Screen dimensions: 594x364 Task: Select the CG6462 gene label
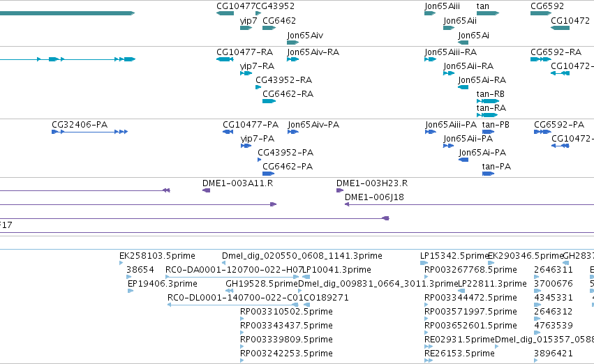[279, 21]
